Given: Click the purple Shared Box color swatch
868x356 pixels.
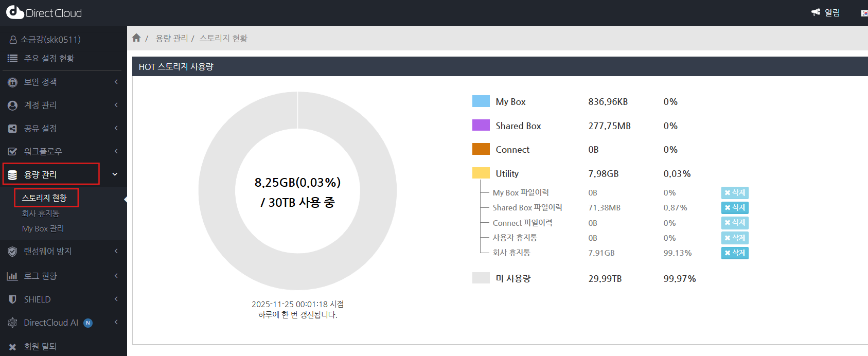Looking at the screenshot, I should click(481, 126).
